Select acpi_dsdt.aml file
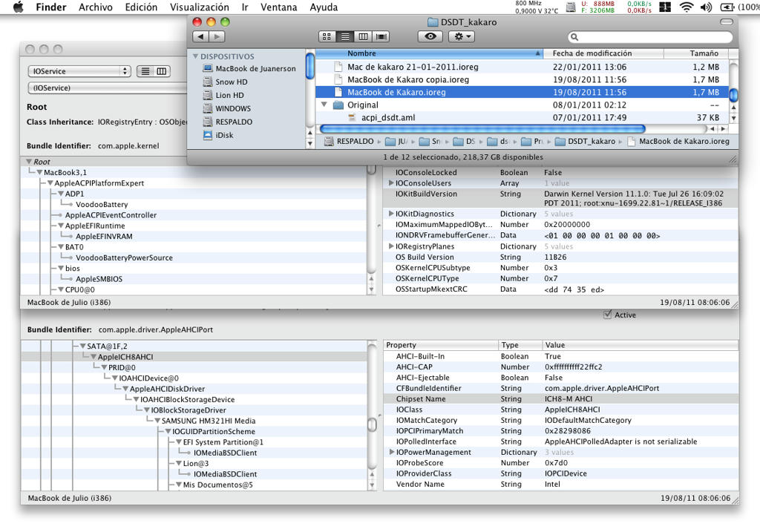 522,117
